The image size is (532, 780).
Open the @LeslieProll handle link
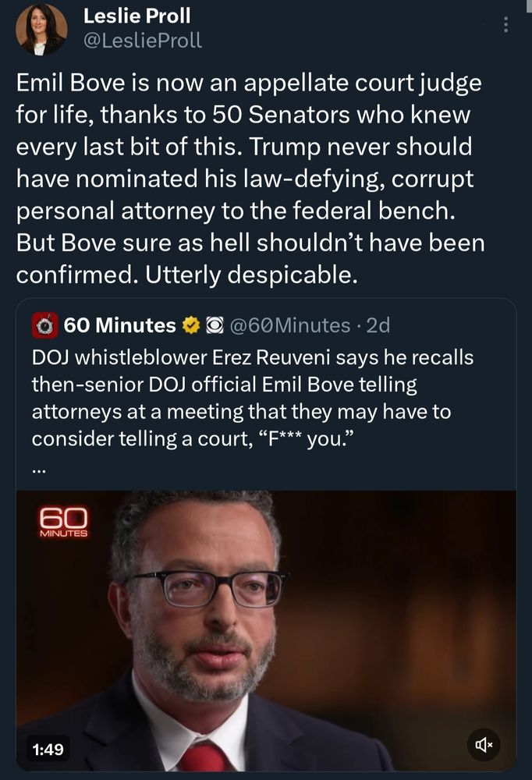click(142, 41)
